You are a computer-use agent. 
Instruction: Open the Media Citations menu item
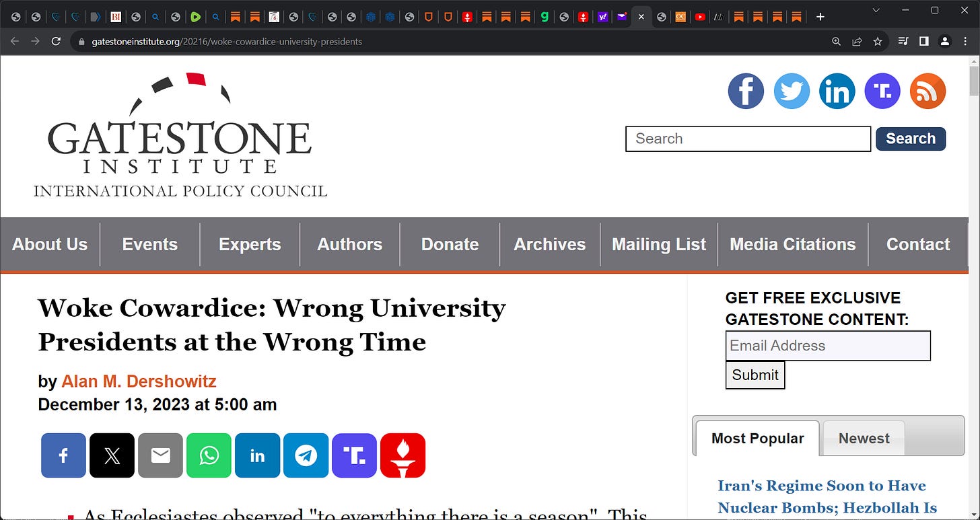coord(793,244)
